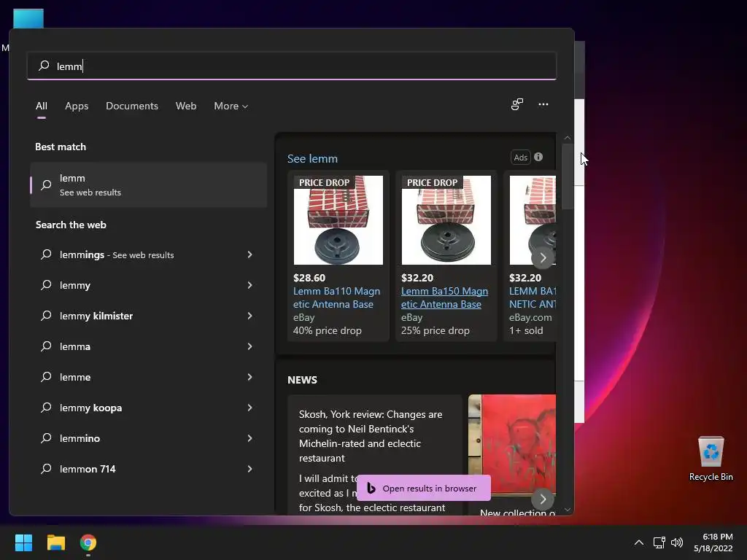Expand the lemmino suggestion chevron
This screenshot has width=747, height=560.
click(x=249, y=438)
